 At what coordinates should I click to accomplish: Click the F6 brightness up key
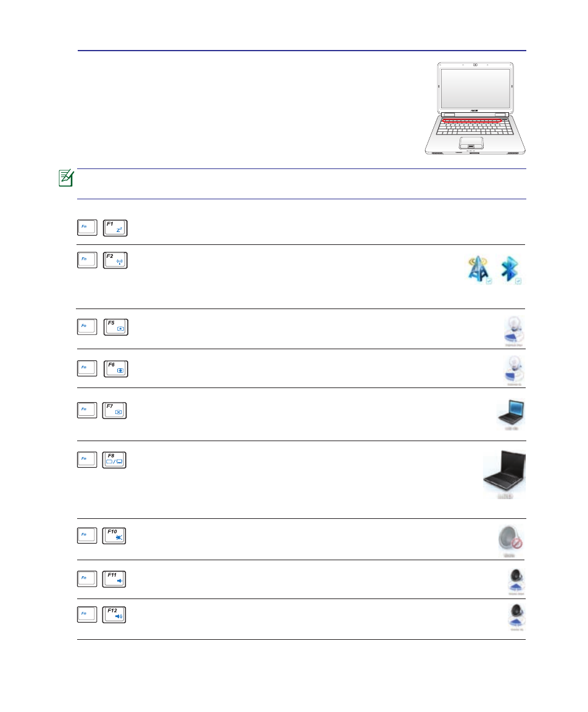[x=116, y=369]
